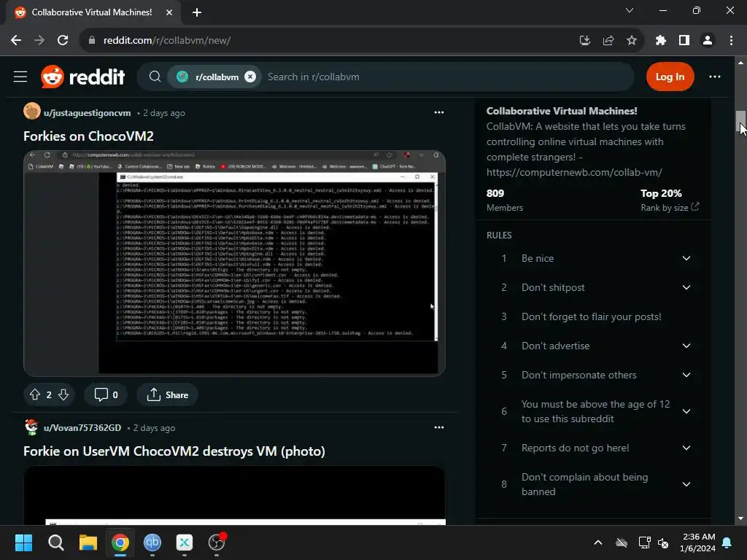Remove the r/collabvm search filter chip
The height and width of the screenshot is (560, 747).
[250, 77]
